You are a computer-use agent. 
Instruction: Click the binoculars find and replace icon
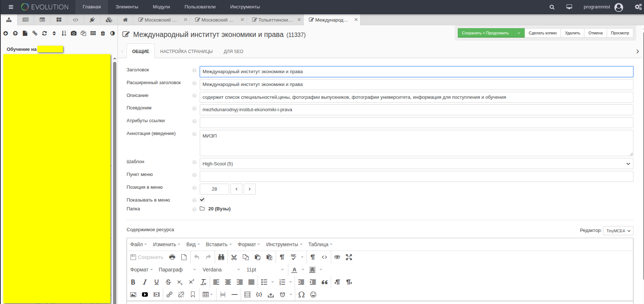click(221, 257)
